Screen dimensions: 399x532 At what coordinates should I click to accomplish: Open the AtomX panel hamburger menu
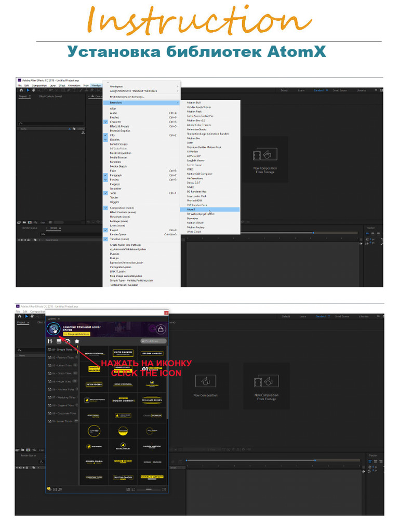[x=58, y=319]
